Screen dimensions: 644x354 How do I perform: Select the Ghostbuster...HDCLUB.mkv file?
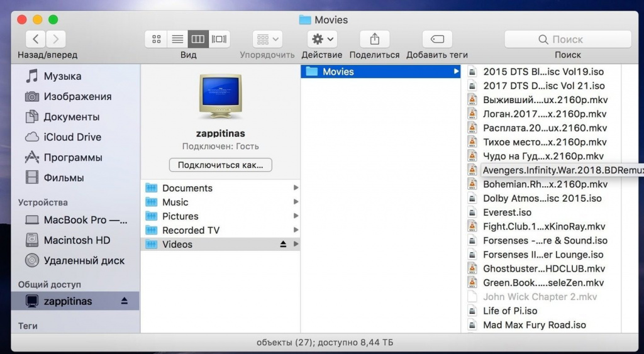(x=542, y=268)
